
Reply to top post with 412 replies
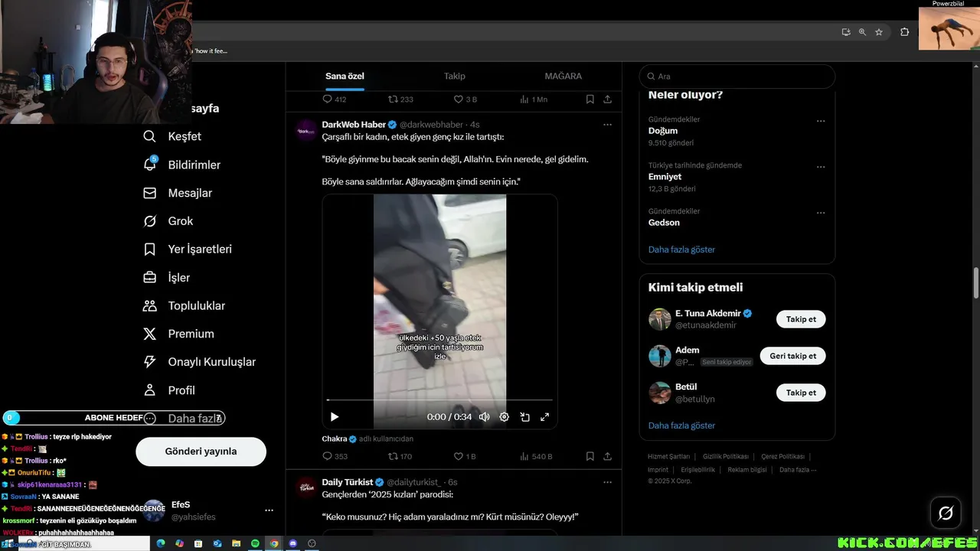335,99
